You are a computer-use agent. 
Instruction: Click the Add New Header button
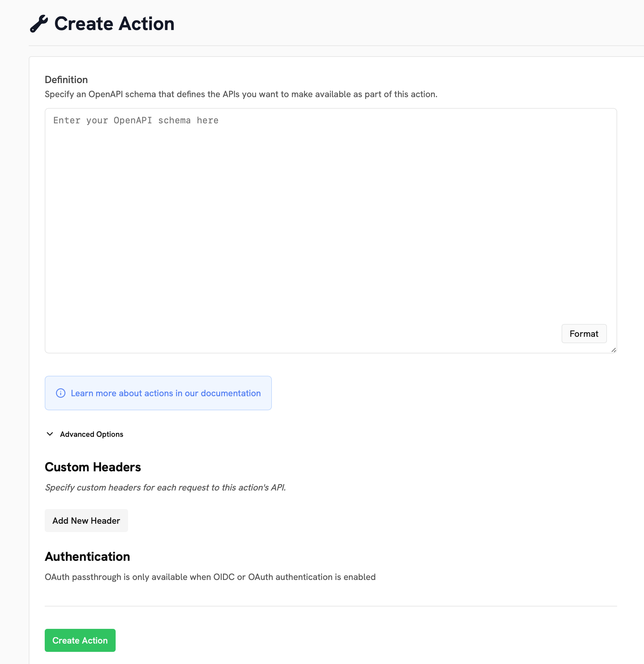point(86,520)
